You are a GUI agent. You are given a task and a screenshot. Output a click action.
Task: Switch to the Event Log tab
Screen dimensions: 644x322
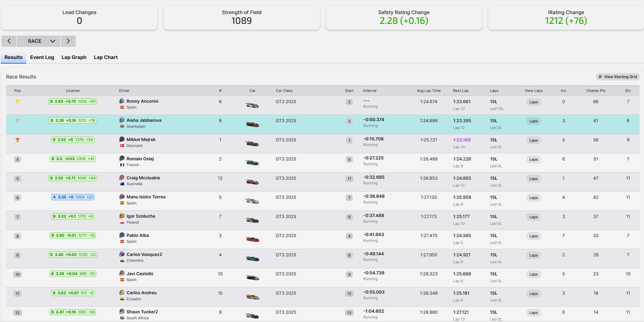pyautogui.click(x=42, y=57)
